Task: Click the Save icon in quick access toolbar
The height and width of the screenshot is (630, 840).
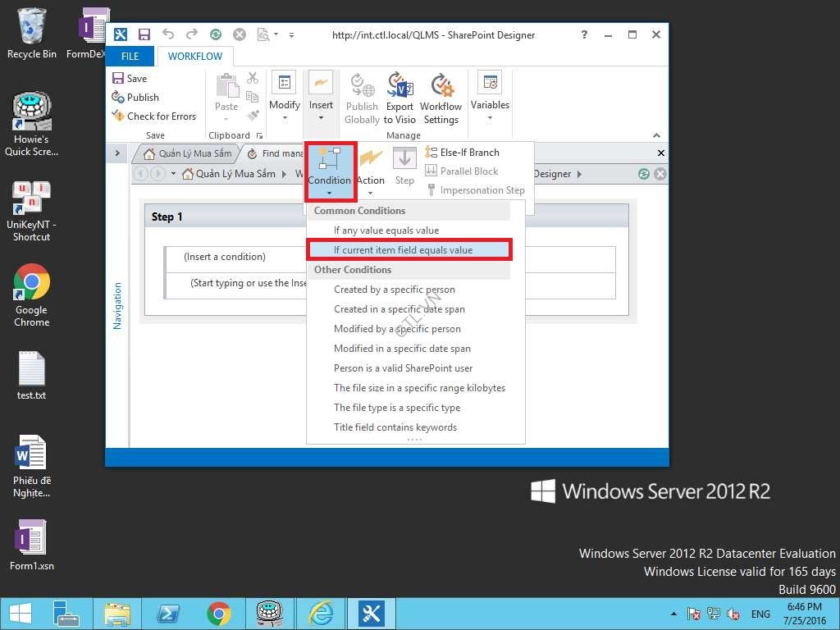Action: tap(144, 34)
